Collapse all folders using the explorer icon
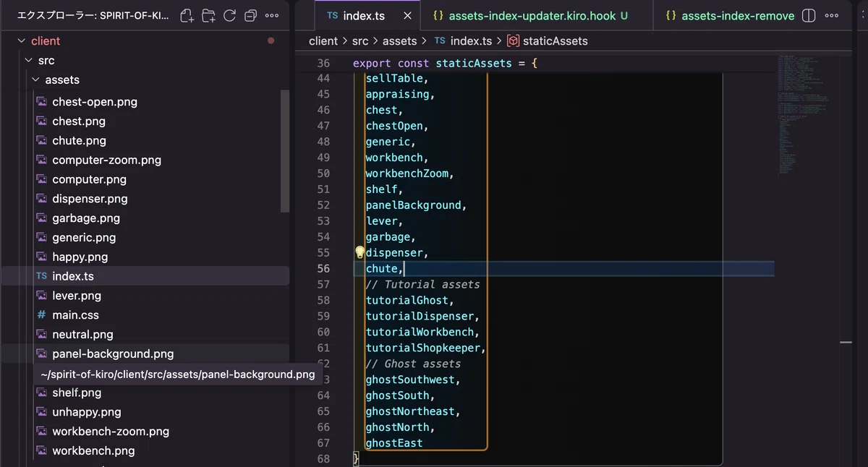868x467 pixels. coord(250,15)
